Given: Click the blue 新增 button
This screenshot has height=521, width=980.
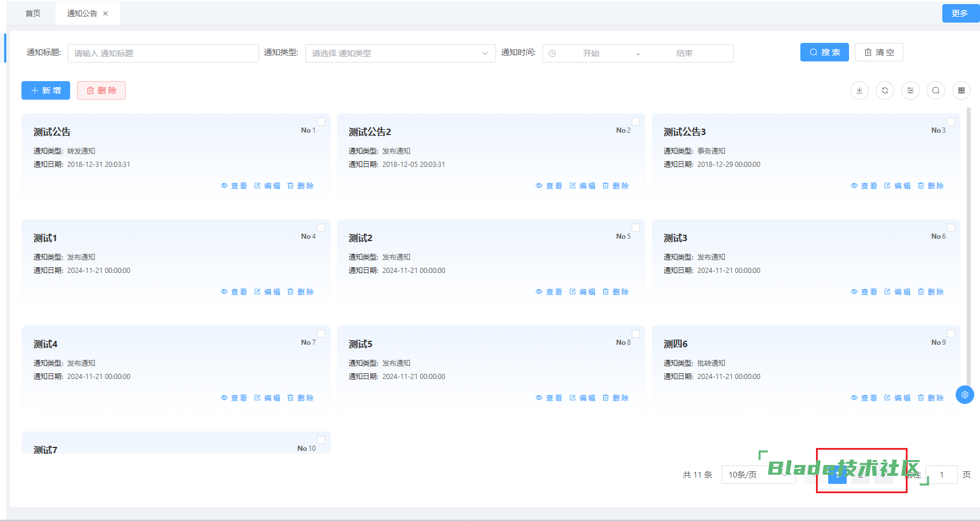Looking at the screenshot, I should point(46,90).
